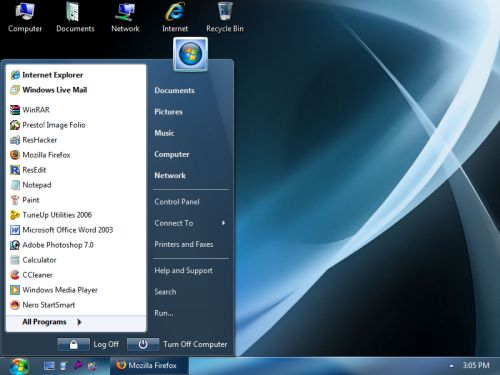This screenshot has width=500, height=375.
Task: Open the Network desktop icon
Action: 125,17
